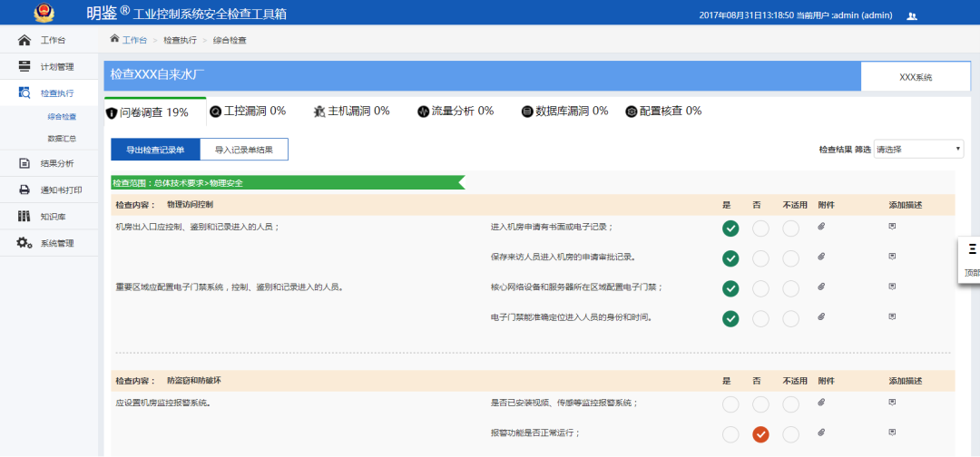Select 是 for 是否已安装视频传感等监控报警系统

click(730, 404)
